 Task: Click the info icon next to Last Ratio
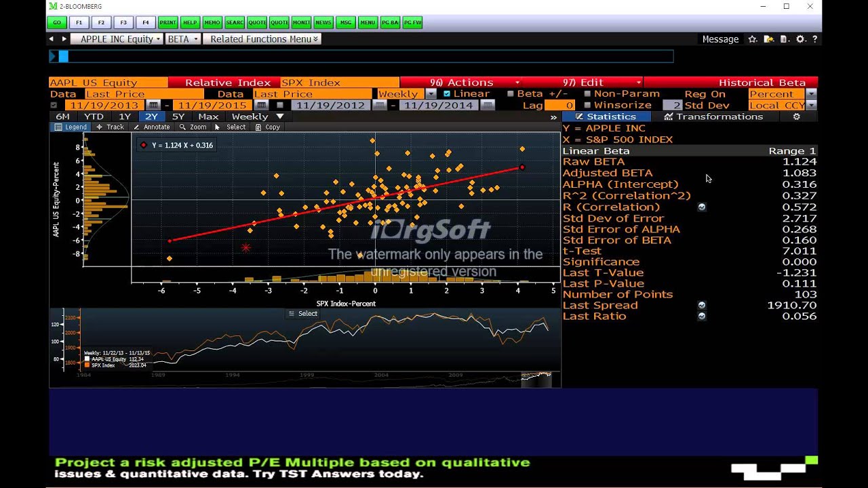tap(702, 316)
